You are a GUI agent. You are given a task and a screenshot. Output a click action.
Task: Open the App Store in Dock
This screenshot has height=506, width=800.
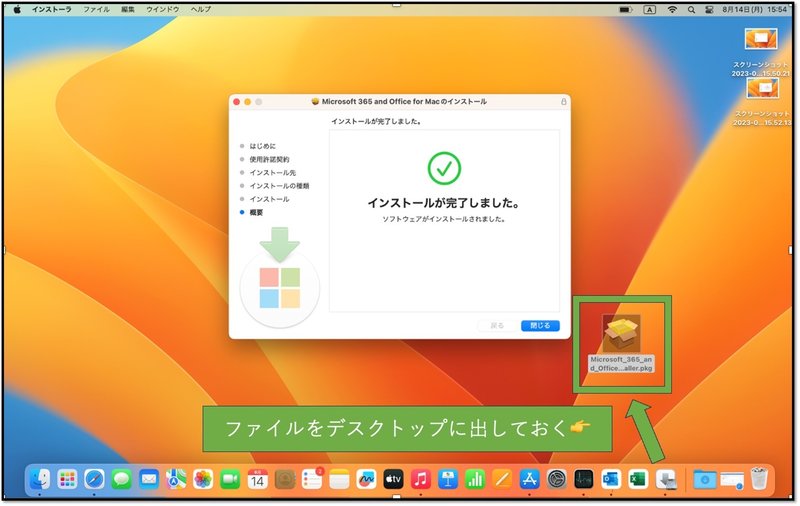[x=530, y=479]
